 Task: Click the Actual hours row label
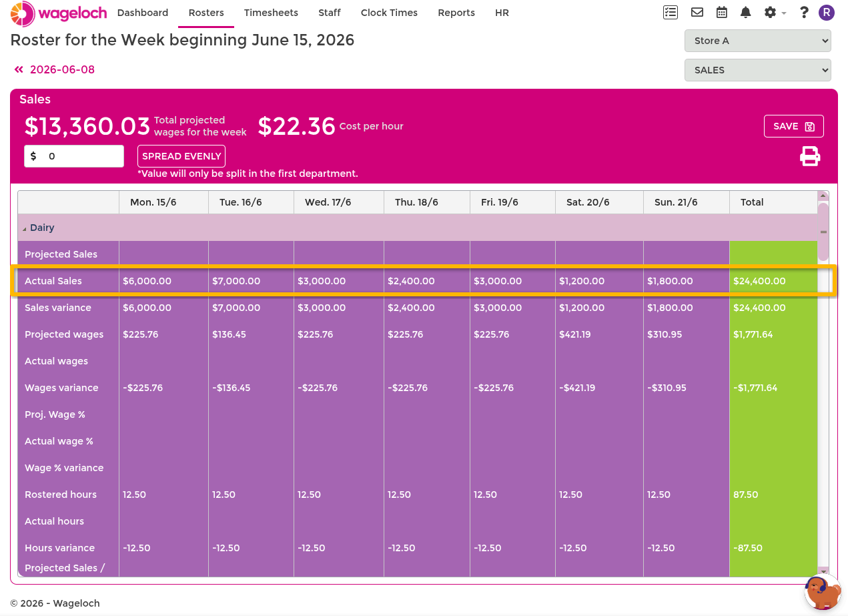pyautogui.click(x=54, y=521)
